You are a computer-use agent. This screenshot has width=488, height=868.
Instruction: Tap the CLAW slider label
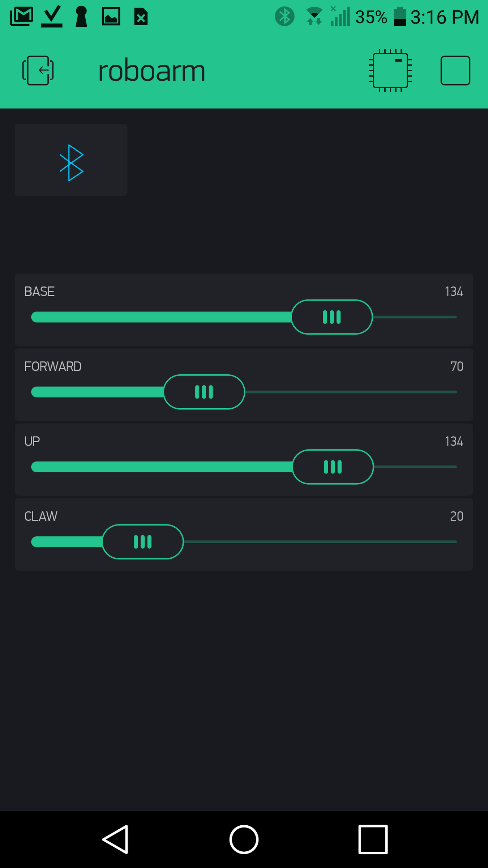41,516
